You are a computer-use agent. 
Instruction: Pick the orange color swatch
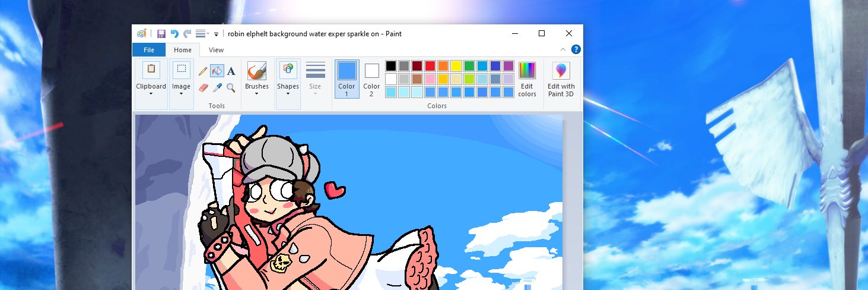443,66
